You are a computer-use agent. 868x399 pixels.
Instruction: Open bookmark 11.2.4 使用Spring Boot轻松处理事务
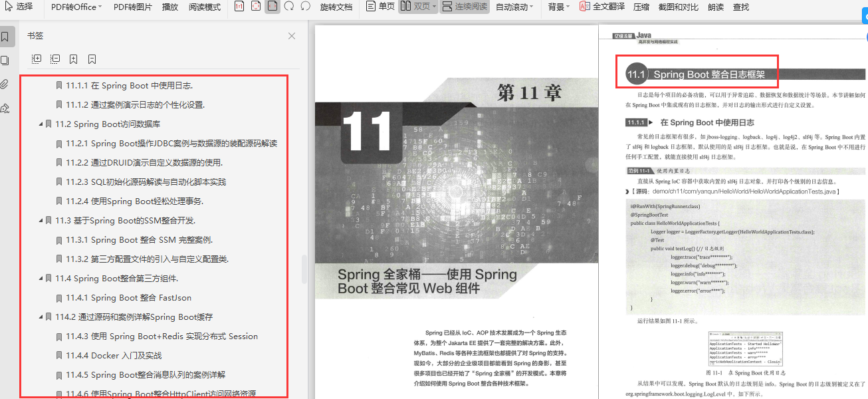134,201
